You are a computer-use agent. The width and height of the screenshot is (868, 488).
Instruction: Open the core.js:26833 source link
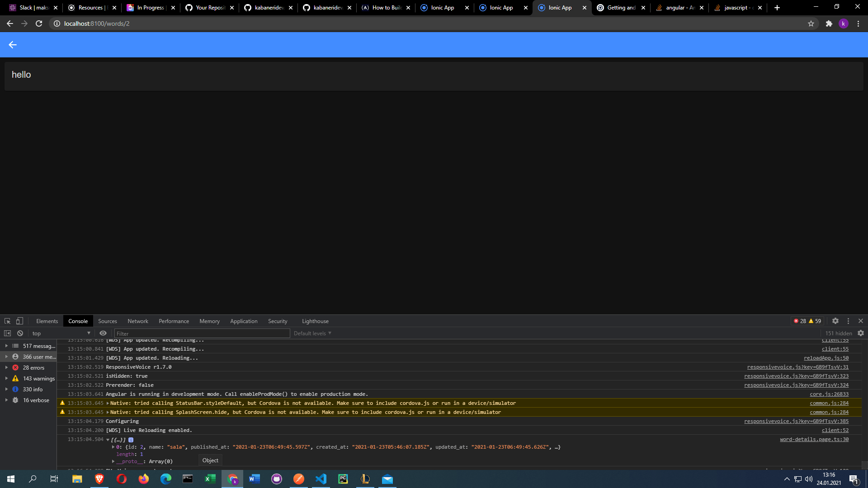(829, 394)
